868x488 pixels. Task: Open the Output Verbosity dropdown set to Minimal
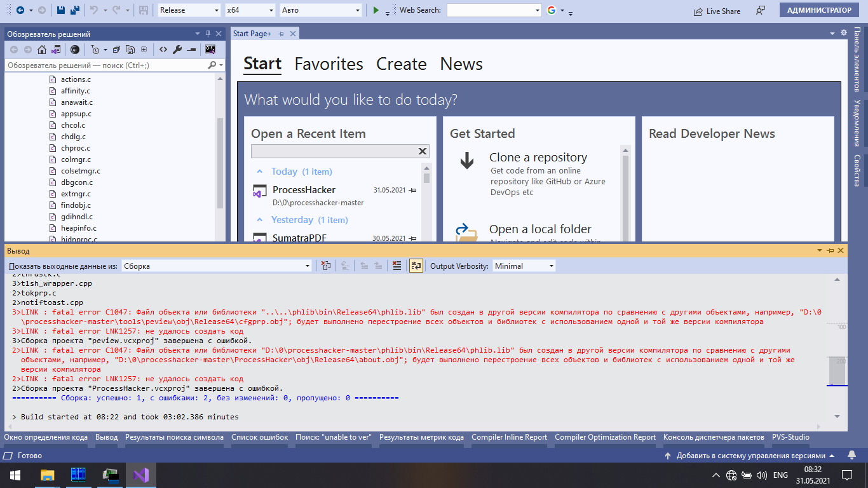click(524, 266)
